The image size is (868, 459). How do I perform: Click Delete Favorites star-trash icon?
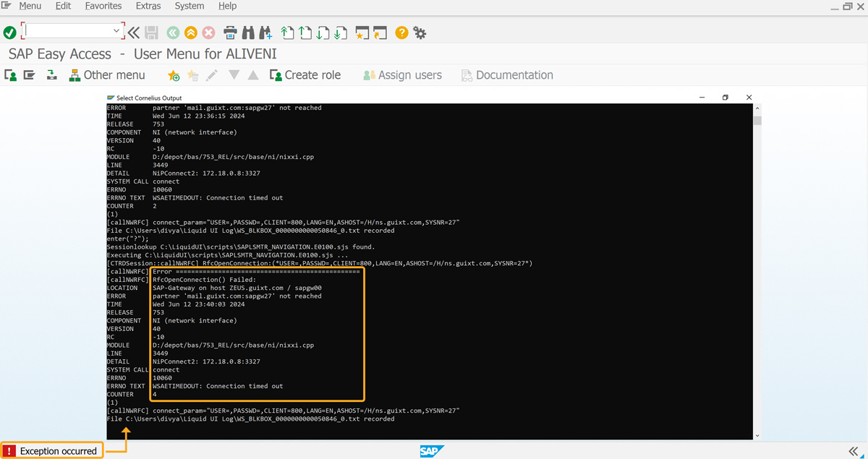tap(193, 75)
